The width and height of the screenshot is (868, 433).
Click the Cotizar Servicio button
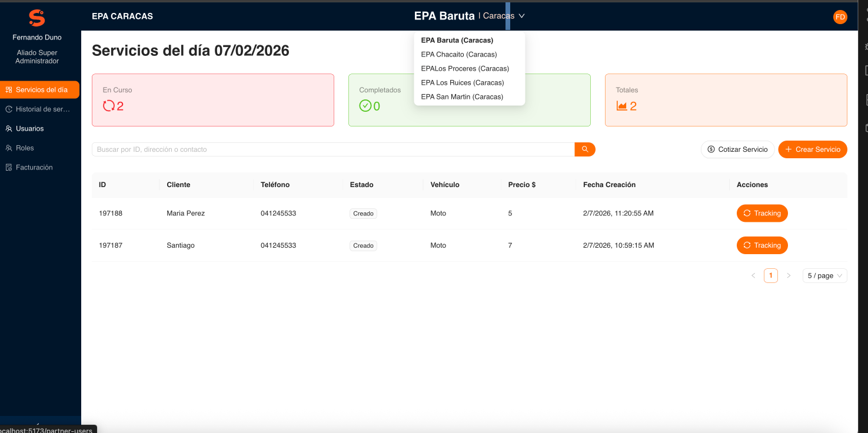coord(737,149)
